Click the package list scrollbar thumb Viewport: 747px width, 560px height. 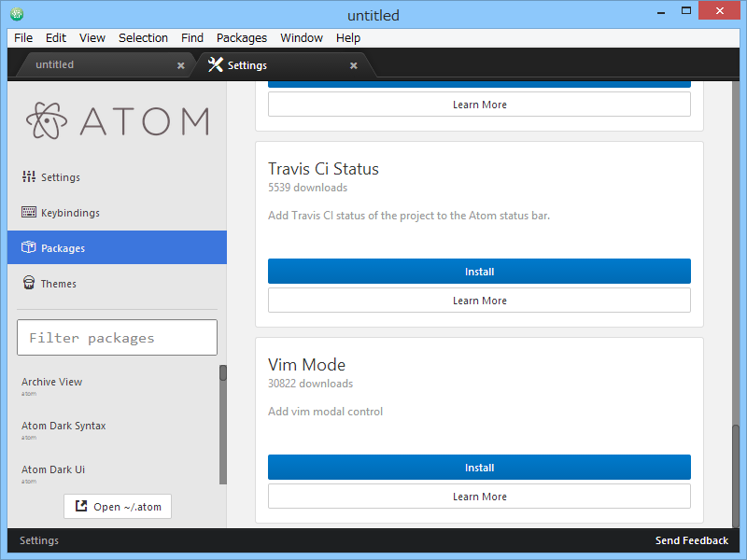pyautogui.click(x=223, y=372)
